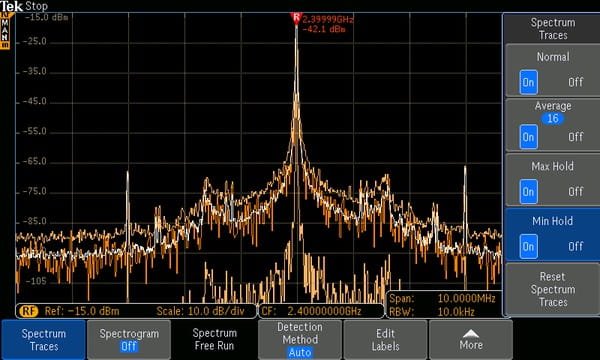The image size is (600, 360).
Task: Click the Tek logo
Action: click(x=11, y=6)
